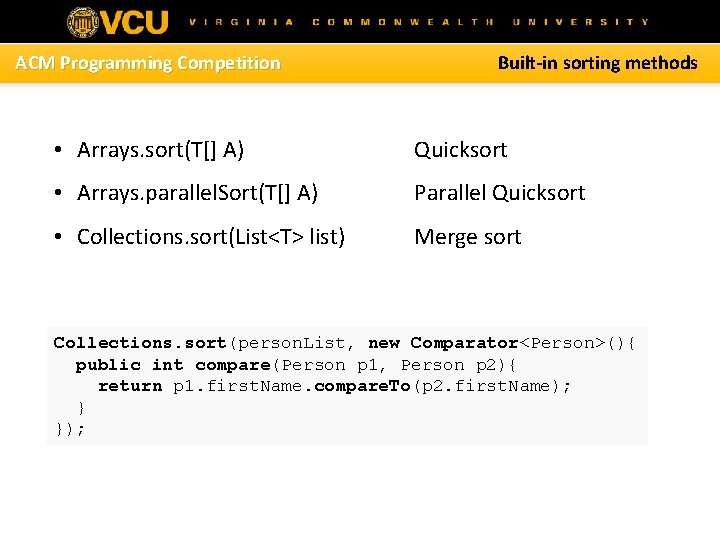720x540 pixels.
Task: Click the return keyword in code block
Action: [x=130, y=386]
